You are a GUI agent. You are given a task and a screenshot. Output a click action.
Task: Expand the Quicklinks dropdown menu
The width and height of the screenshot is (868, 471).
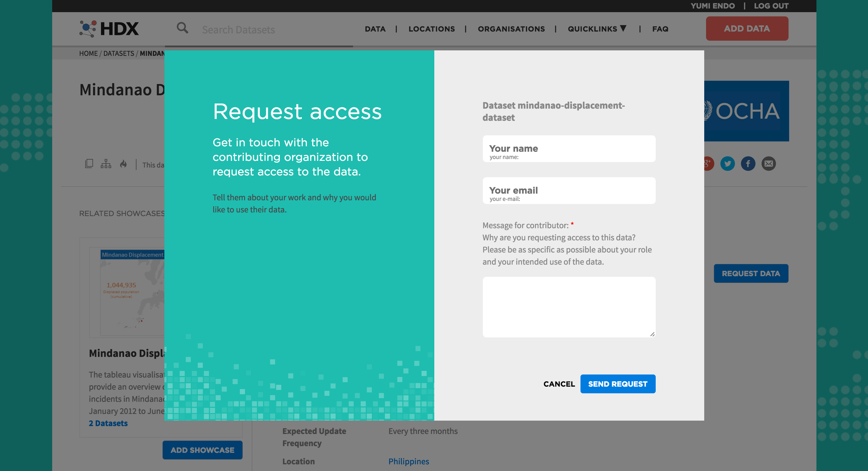tap(597, 29)
